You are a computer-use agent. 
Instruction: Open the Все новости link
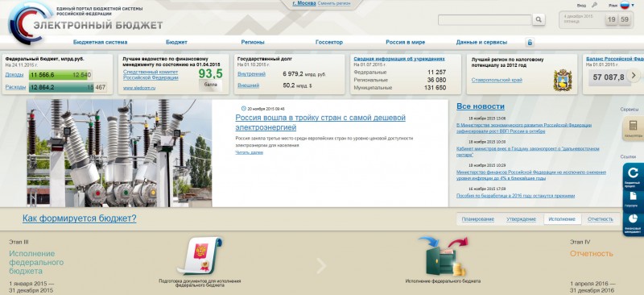481,106
